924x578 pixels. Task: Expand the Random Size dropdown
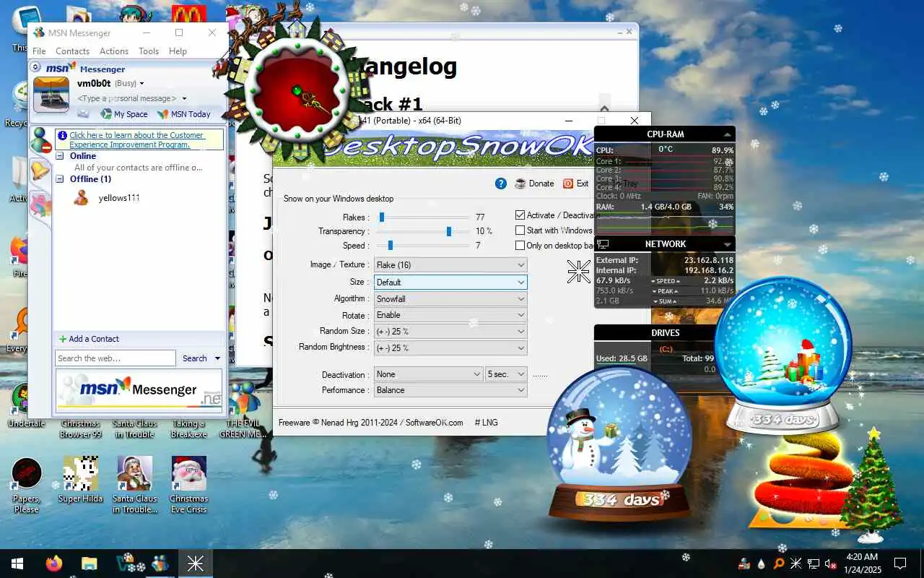coord(450,332)
